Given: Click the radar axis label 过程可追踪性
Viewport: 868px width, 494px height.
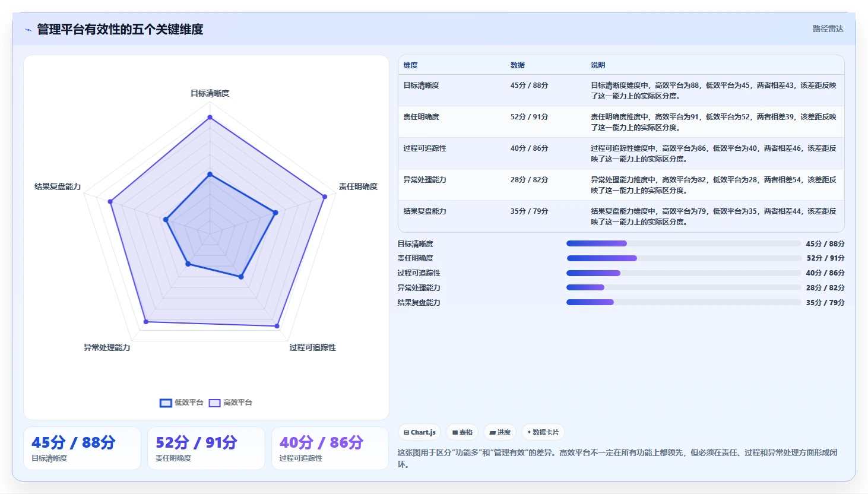Looking at the screenshot, I should click(x=312, y=347).
